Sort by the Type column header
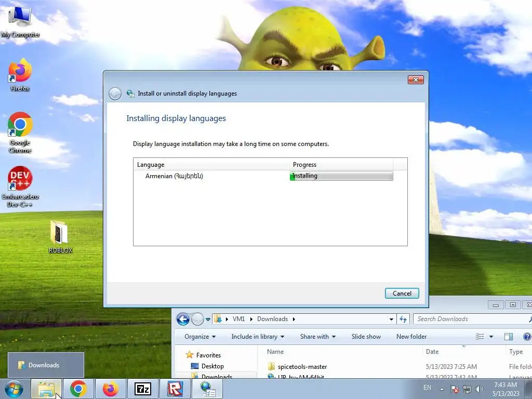532x399 pixels. tap(518, 352)
